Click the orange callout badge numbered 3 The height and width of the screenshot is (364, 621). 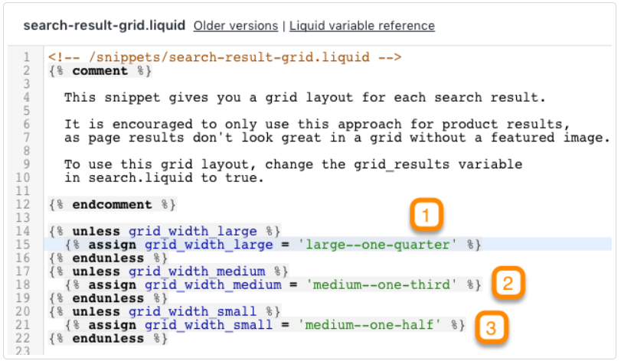point(492,327)
